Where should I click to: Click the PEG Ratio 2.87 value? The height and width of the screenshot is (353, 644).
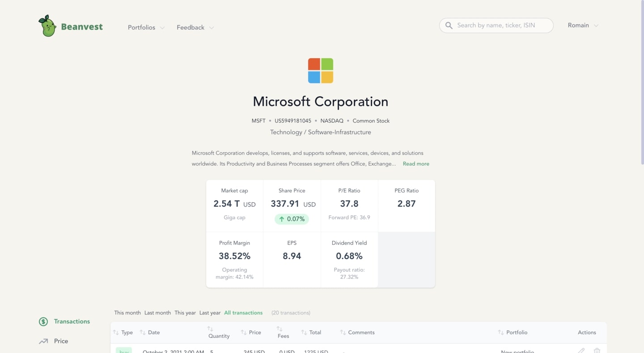tap(407, 204)
